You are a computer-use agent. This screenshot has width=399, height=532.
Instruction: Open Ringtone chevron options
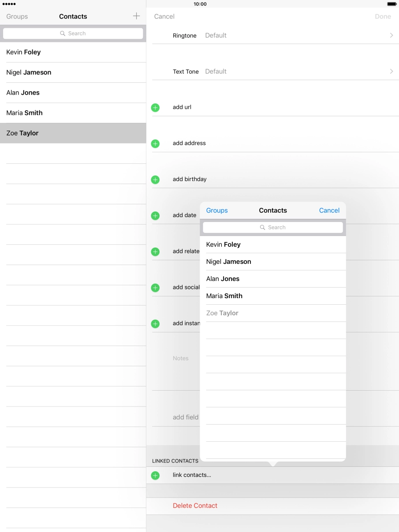pos(391,35)
